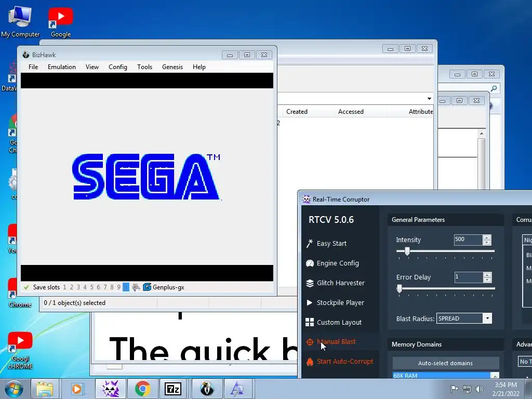Select save slot 9 in BizHawk

(118, 287)
